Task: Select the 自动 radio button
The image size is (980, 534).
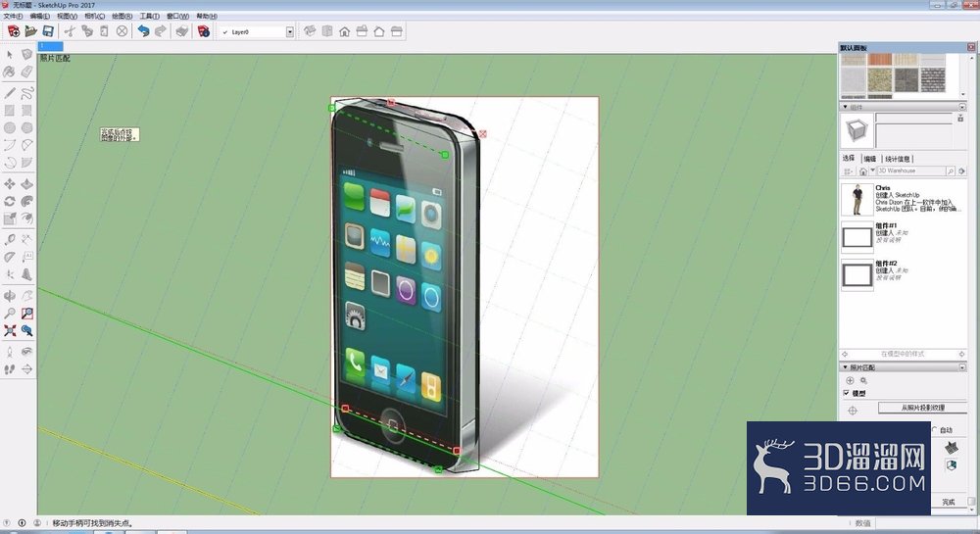Action: click(936, 430)
